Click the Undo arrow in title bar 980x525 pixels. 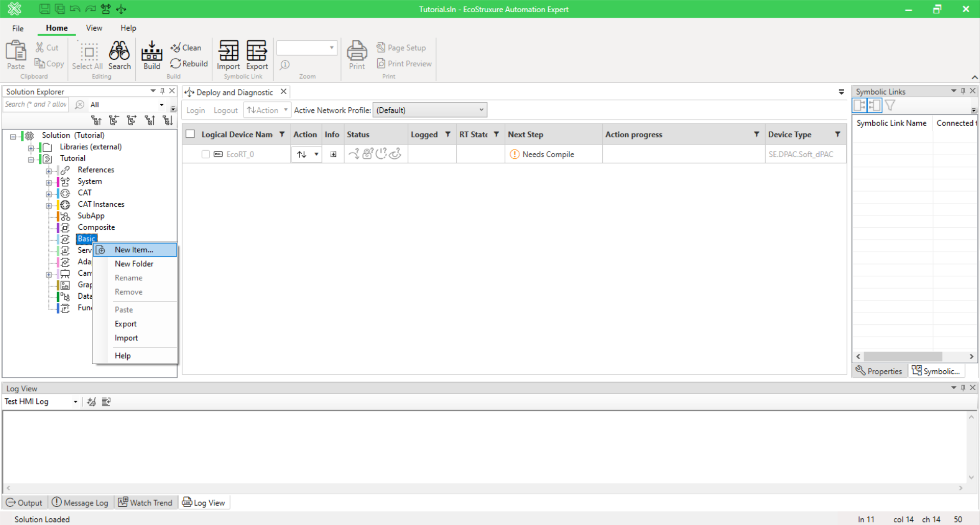click(x=75, y=9)
